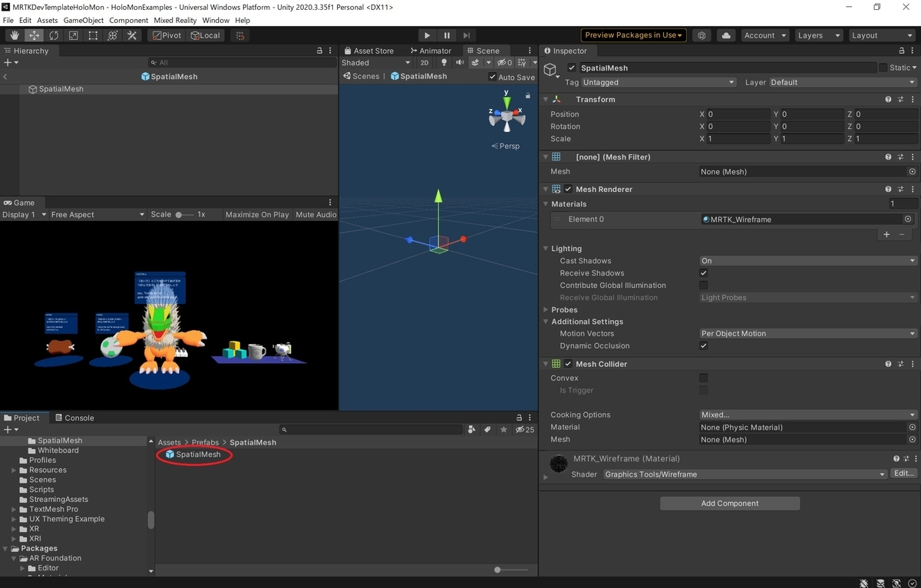Toggle scene lighting bulb
The image size is (921, 588).
point(444,63)
